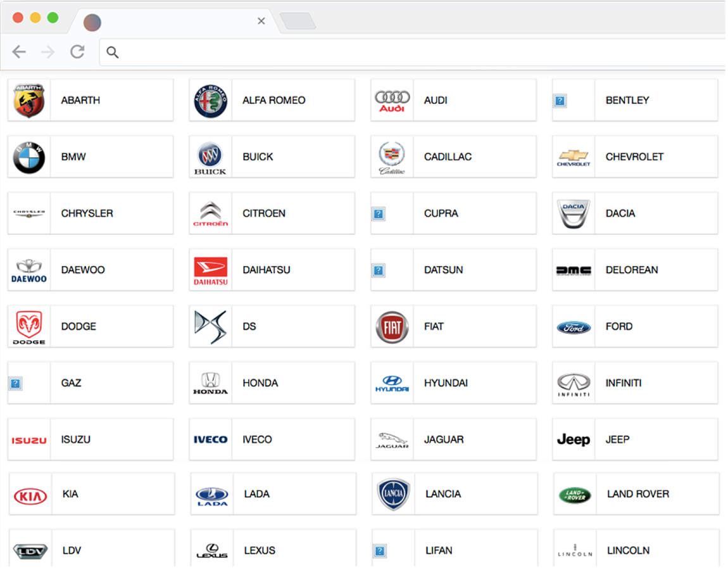Click the Jeep wordmark logo
The width and height of the screenshot is (728, 570).
pos(574,440)
